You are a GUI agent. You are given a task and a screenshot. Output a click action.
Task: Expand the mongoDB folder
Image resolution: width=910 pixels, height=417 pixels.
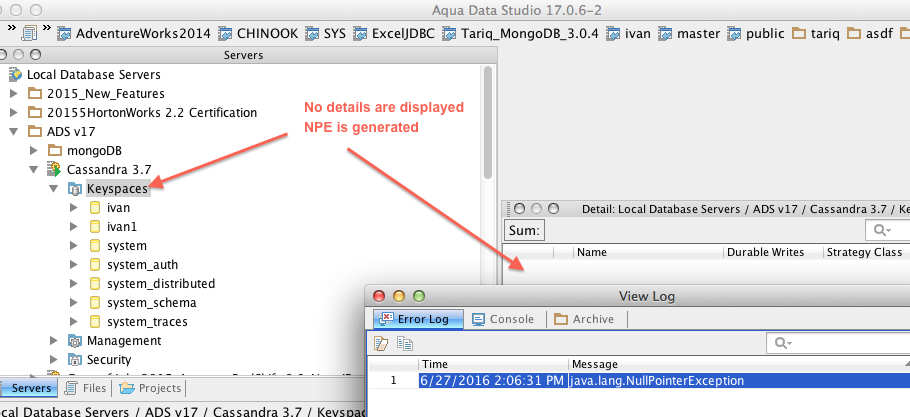34,151
